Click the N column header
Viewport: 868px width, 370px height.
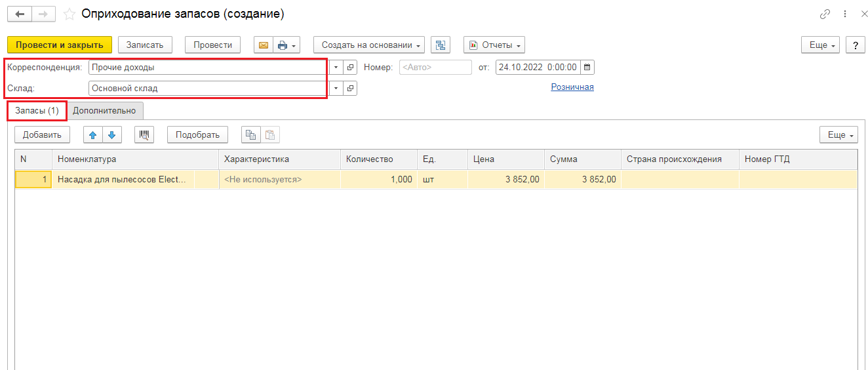tap(33, 159)
